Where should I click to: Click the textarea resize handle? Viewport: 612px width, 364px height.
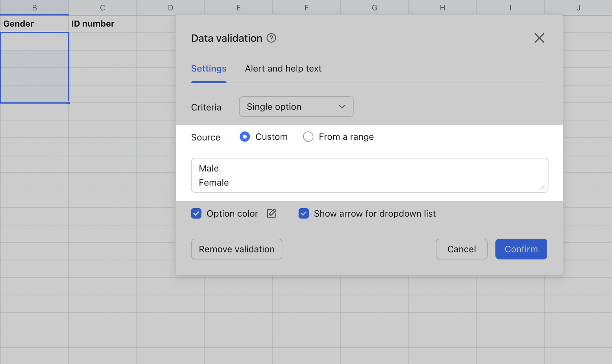click(x=543, y=188)
